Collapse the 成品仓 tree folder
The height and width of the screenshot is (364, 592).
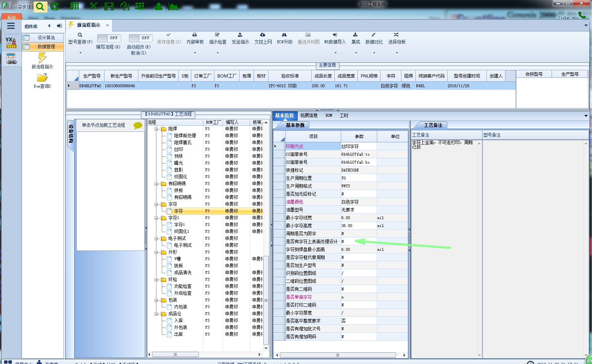[157, 314]
